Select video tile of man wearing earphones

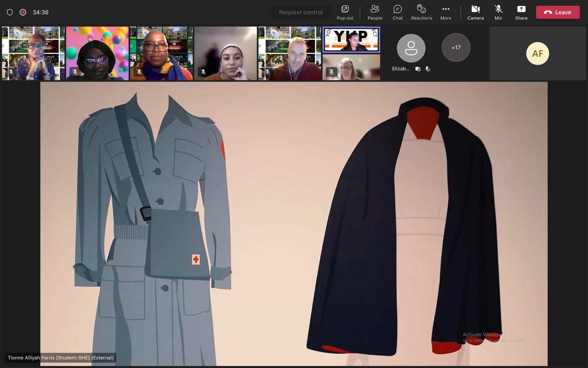[x=290, y=53]
